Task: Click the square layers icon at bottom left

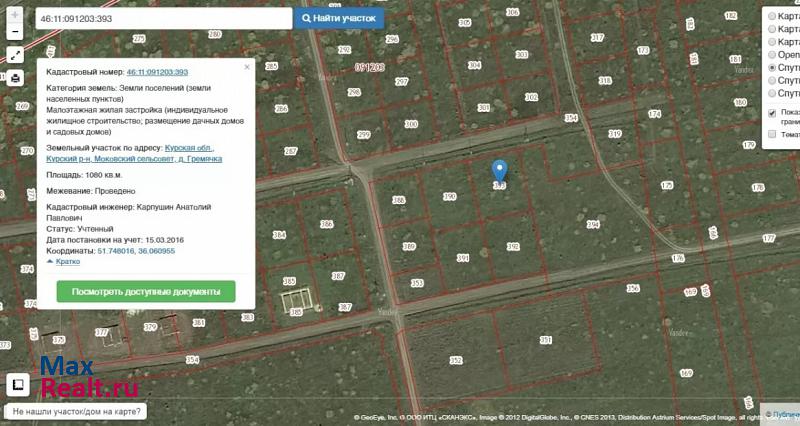Action: 17,384
